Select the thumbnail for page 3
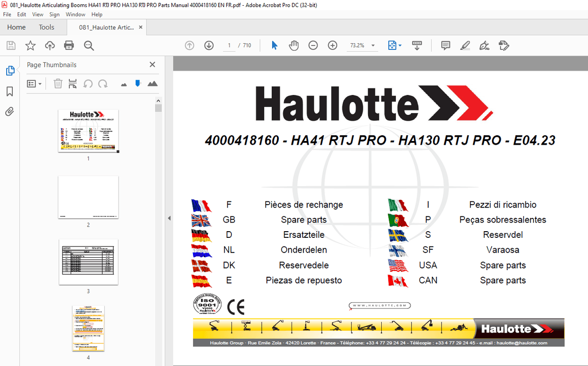588x366 pixels. pyautogui.click(x=88, y=262)
